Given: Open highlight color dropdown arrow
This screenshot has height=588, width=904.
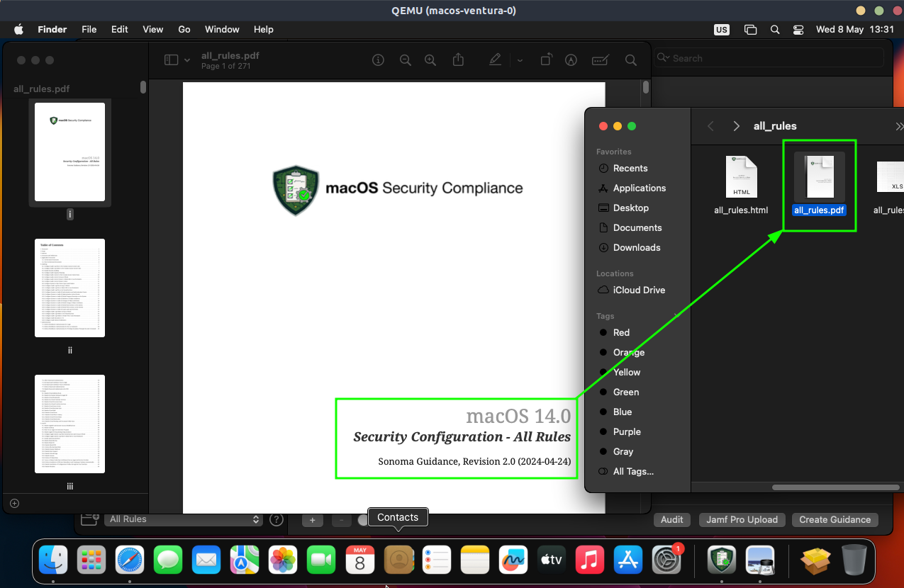Looking at the screenshot, I should click(x=520, y=60).
